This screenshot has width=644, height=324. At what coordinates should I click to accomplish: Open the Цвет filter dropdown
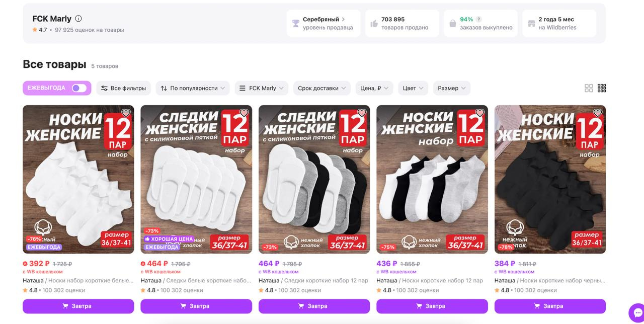[x=413, y=88]
